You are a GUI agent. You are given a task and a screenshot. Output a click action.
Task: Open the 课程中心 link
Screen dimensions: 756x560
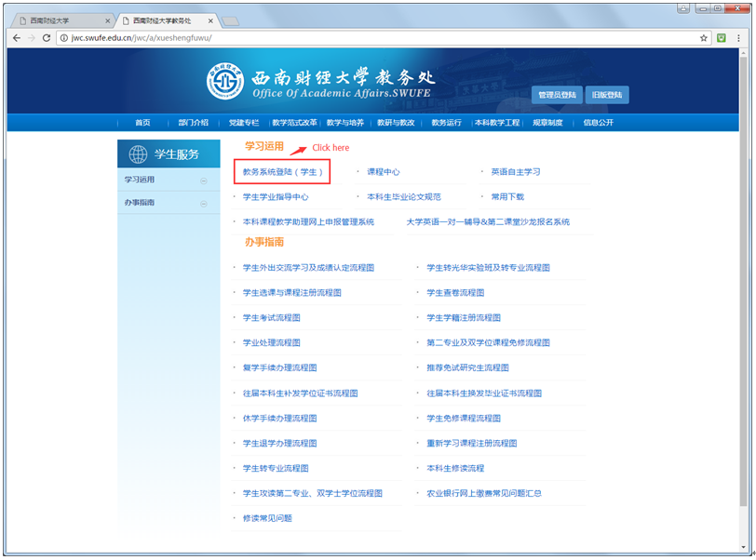(x=384, y=172)
